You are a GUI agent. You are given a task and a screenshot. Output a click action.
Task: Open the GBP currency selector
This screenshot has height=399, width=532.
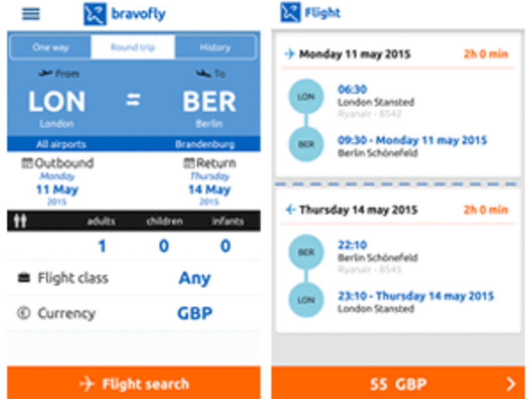pos(193,313)
